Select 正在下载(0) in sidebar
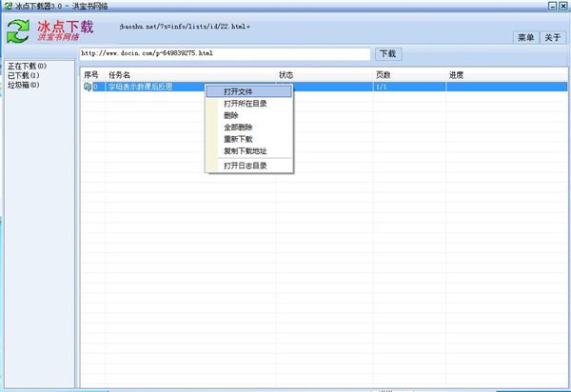The height and width of the screenshot is (392, 571). point(27,66)
